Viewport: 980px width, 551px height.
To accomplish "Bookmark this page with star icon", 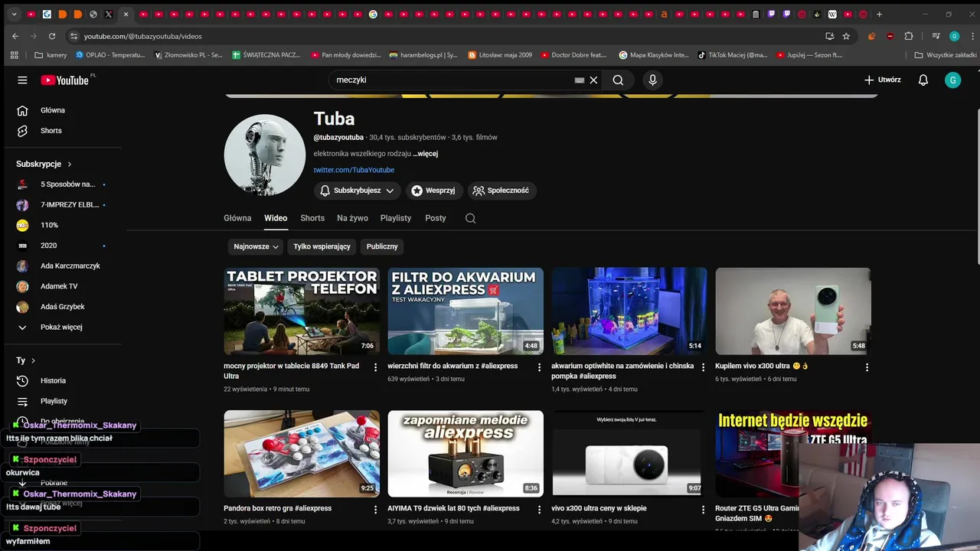I will [x=846, y=36].
